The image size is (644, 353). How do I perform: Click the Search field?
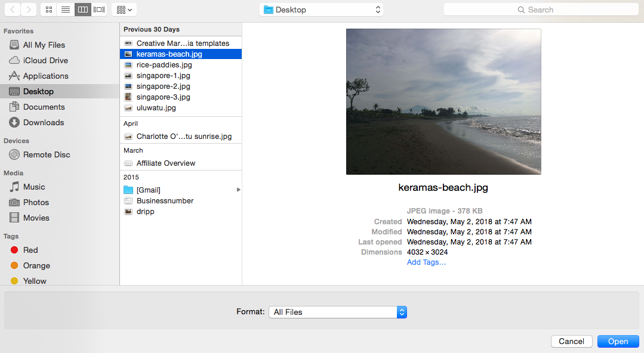tap(541, 10)
